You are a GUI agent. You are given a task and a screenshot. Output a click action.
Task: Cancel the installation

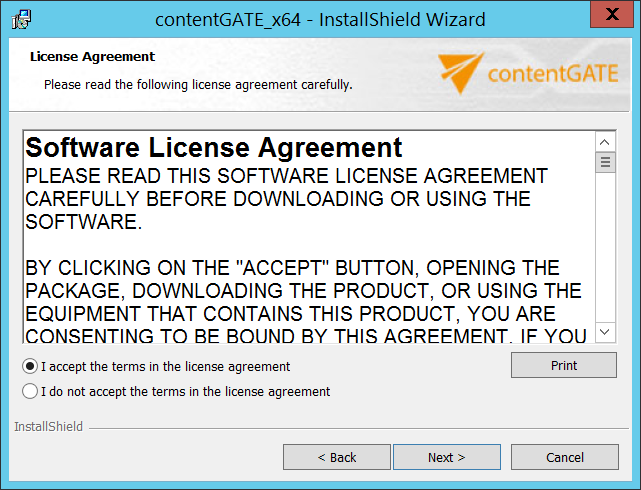pyautogui.click(x=564, y=457)
